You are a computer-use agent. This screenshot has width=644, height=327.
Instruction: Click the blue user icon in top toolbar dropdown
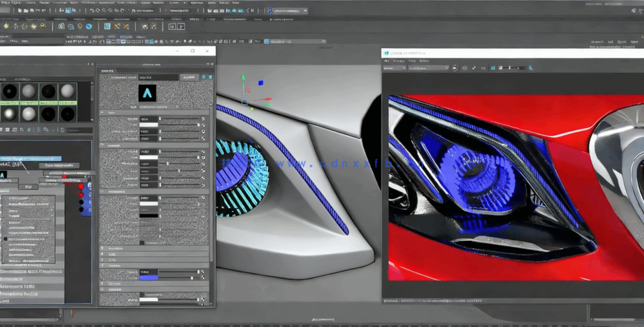point(271,11)
